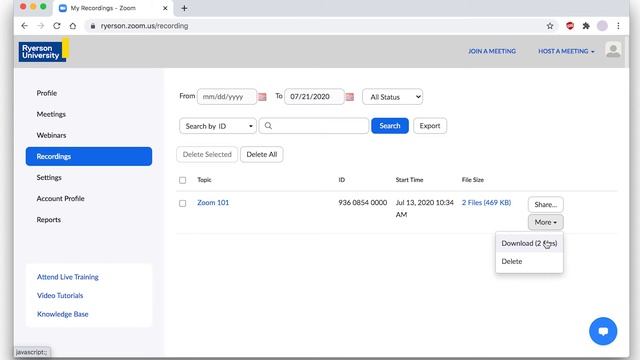Click the Ryerson University logo
The width and height of the screenshot is (640, 360).
44,51
